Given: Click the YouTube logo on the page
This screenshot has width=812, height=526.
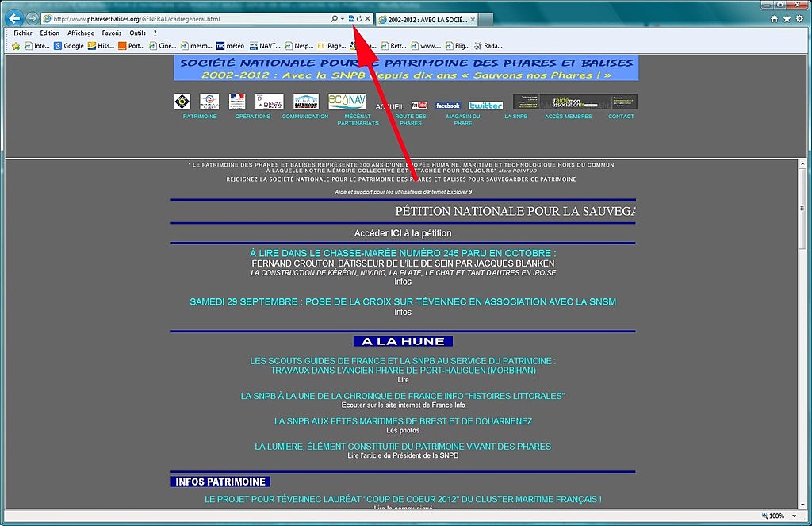Looking at the screenshot, I should tap(419, 106).
